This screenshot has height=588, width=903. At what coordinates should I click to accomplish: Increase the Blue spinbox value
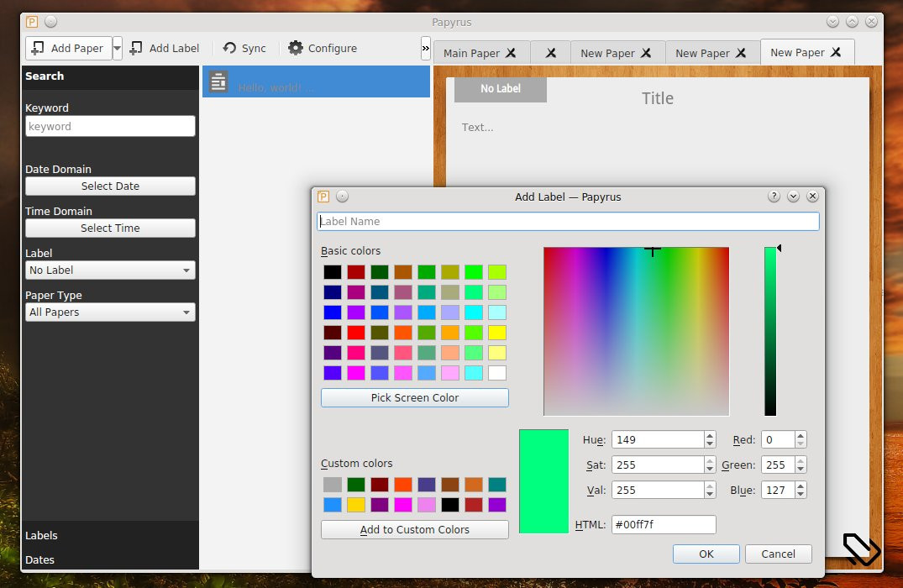[801, 486]
